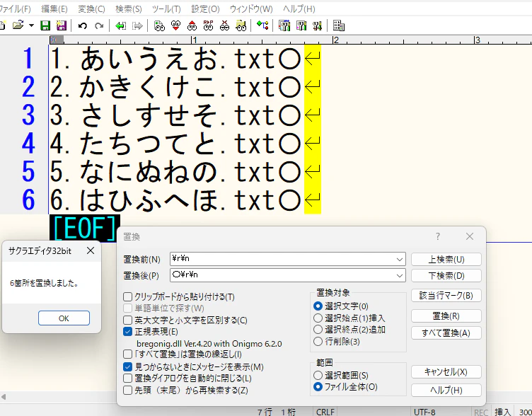Check 「すべて置換」は置換の繰返し(I) checkbox
The width and height of the screenshot is (532, 416).
[127, 354]
